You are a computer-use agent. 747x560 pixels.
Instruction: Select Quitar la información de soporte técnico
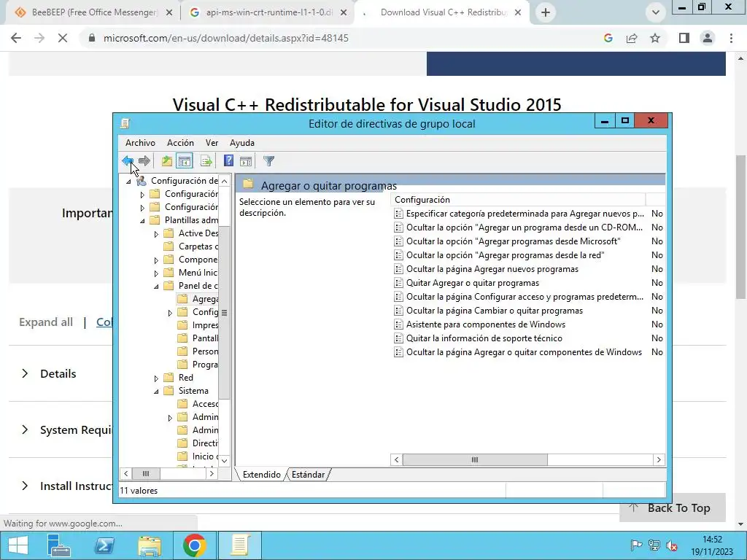[x=484, y=338]
